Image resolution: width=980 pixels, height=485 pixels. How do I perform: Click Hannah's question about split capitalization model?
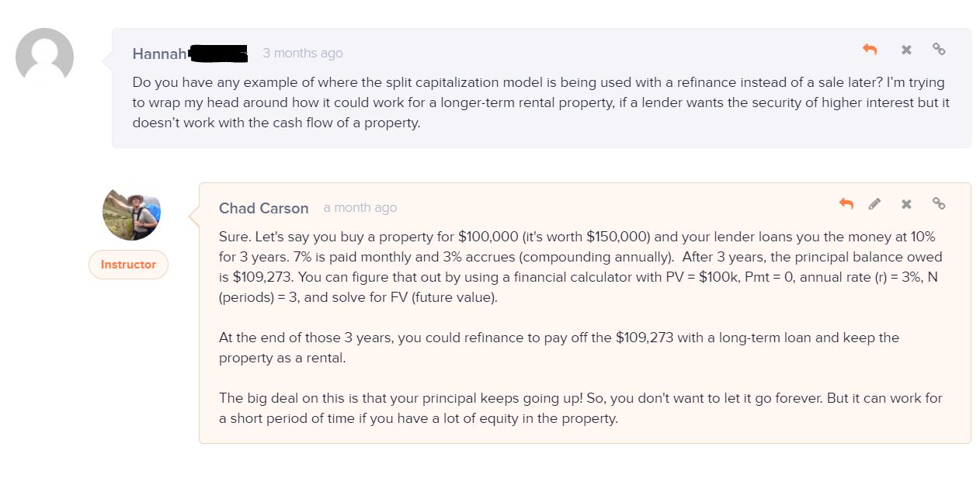[x=541, y=102]
